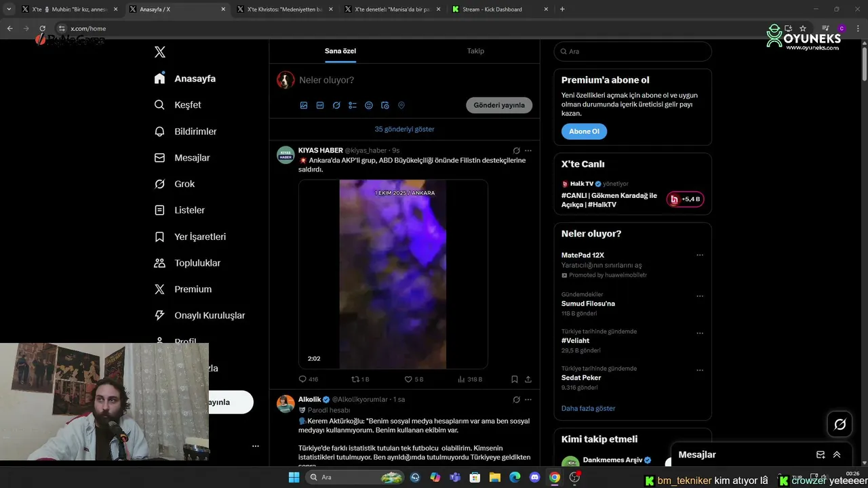Click Grok icon on KIYAS HABER post
This screenshot has height=488, width=868.
click(x=516, y=150)
